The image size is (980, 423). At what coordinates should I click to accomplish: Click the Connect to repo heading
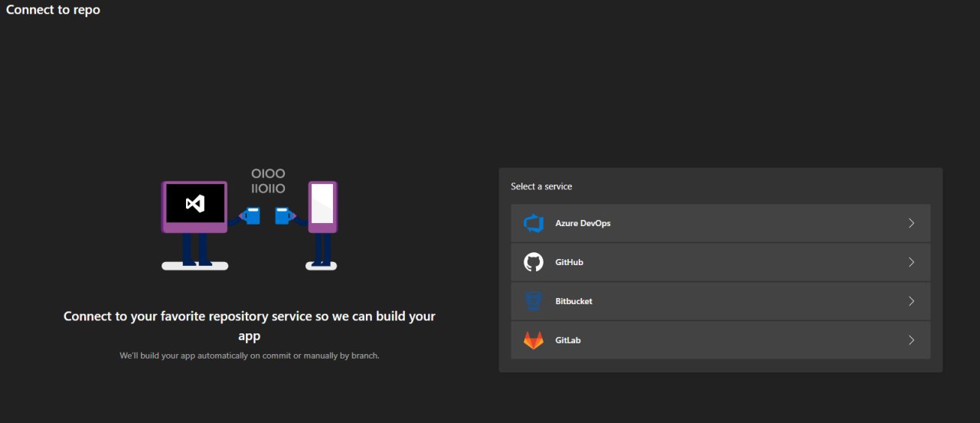pos(53,10)
